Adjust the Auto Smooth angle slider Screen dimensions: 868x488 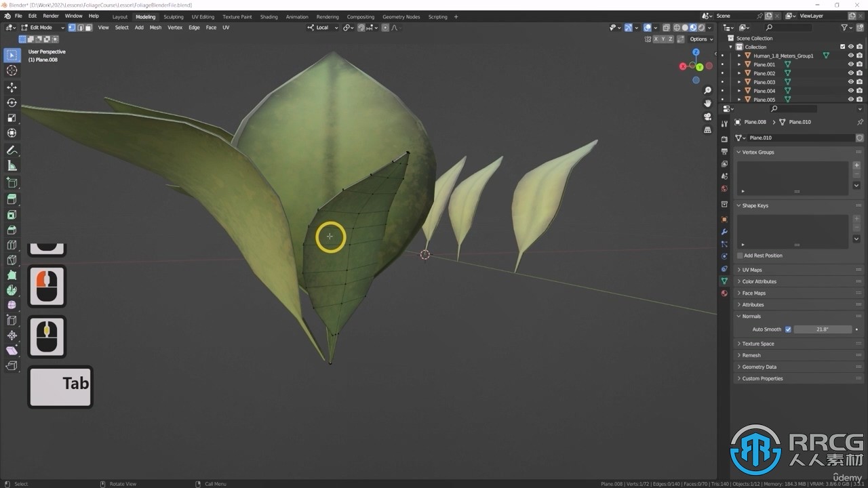tap(823, 329)
